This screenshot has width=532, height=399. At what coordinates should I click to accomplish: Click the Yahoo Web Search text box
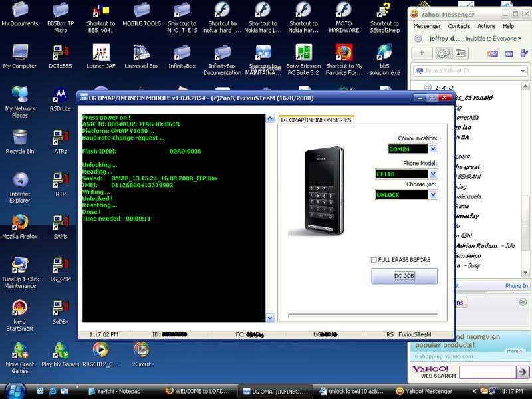point(487,372)
